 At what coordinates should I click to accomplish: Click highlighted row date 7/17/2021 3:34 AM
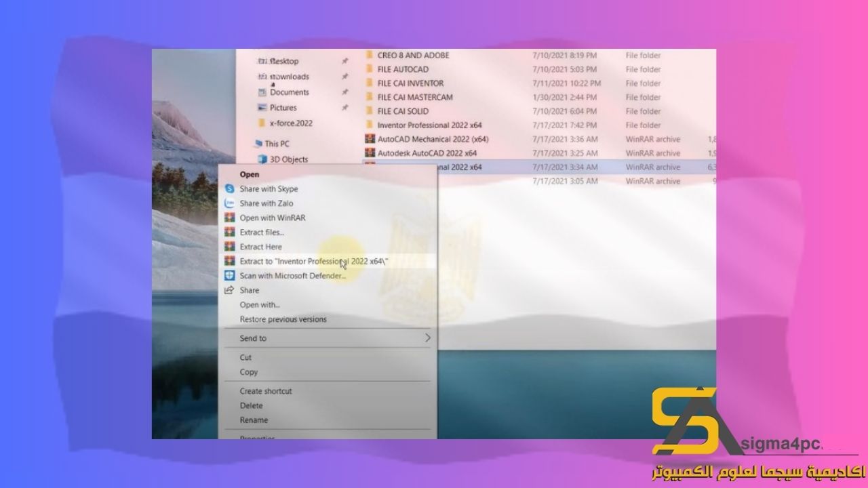[x=566, y=167]
